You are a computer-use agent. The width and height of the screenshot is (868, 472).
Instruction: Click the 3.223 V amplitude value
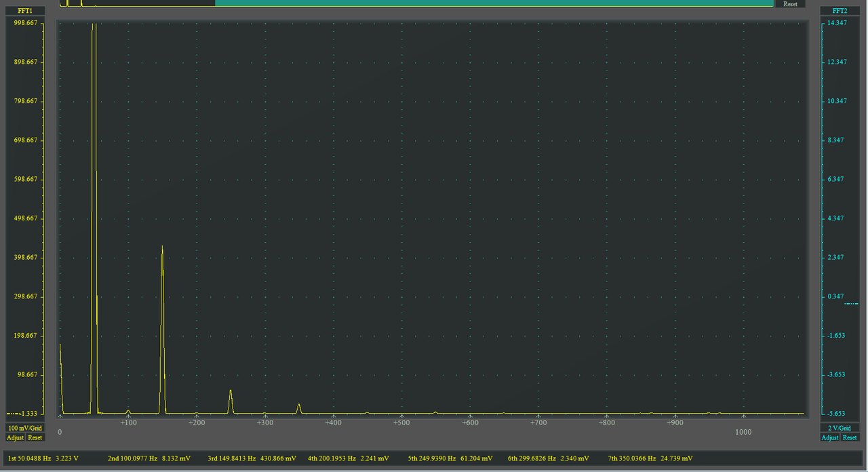(x=67, y=458)
